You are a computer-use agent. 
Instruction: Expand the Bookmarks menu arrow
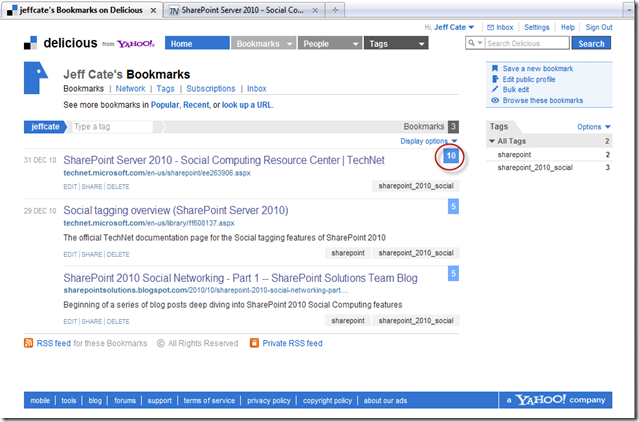(289, 44)
